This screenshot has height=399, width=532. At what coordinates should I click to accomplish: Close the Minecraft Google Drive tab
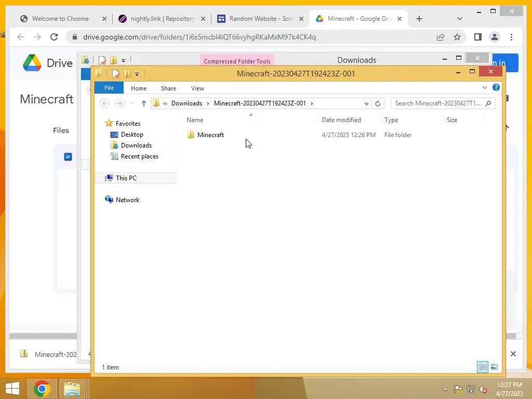(x=400, y=19)
